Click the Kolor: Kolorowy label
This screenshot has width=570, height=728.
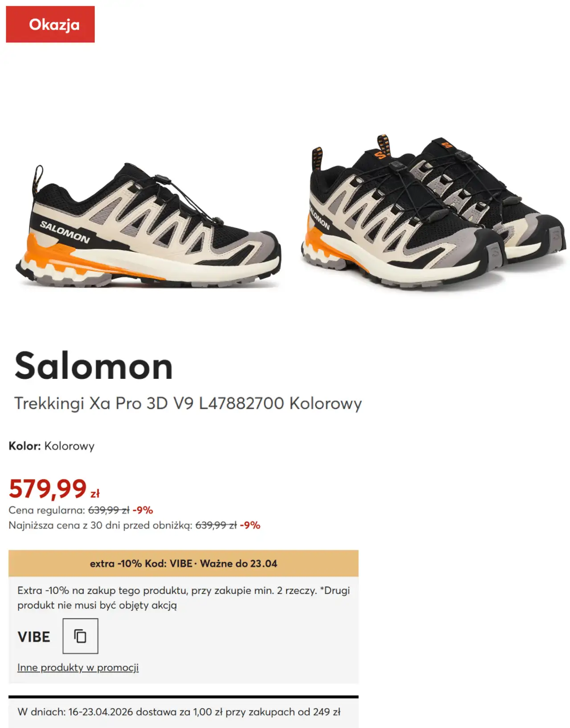(x=52, y=446)
